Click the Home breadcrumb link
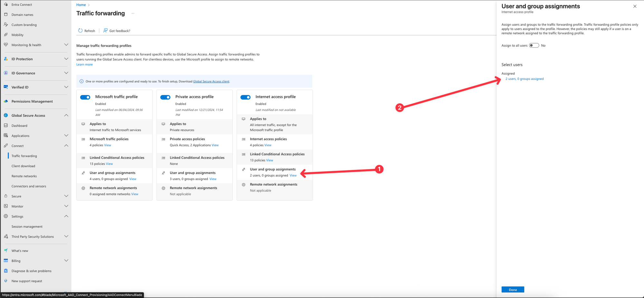The height and width of the screenshot is (298, 644). click(x=81, y=5)
